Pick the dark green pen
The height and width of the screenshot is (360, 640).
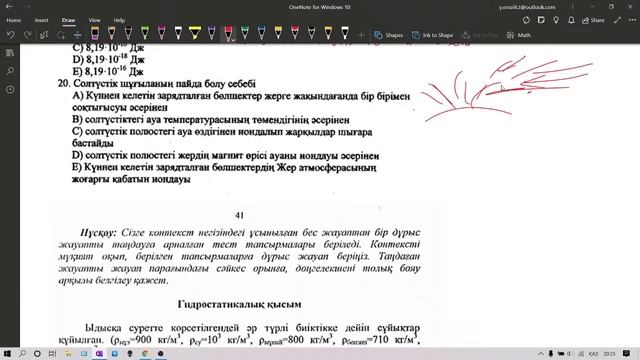[x=245, y=33]
